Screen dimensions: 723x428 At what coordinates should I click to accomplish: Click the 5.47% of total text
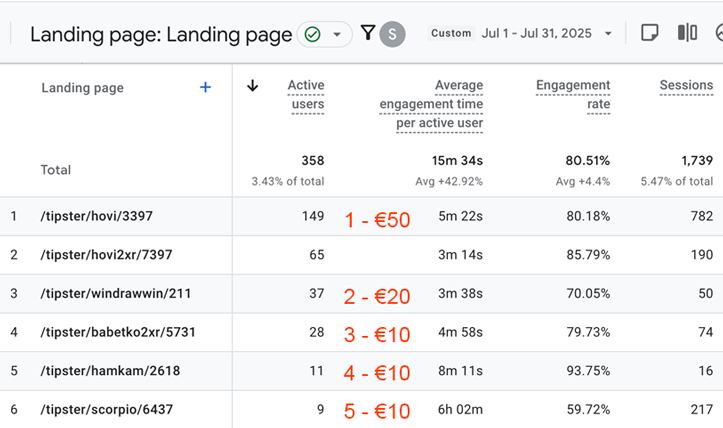coord(676,181)
